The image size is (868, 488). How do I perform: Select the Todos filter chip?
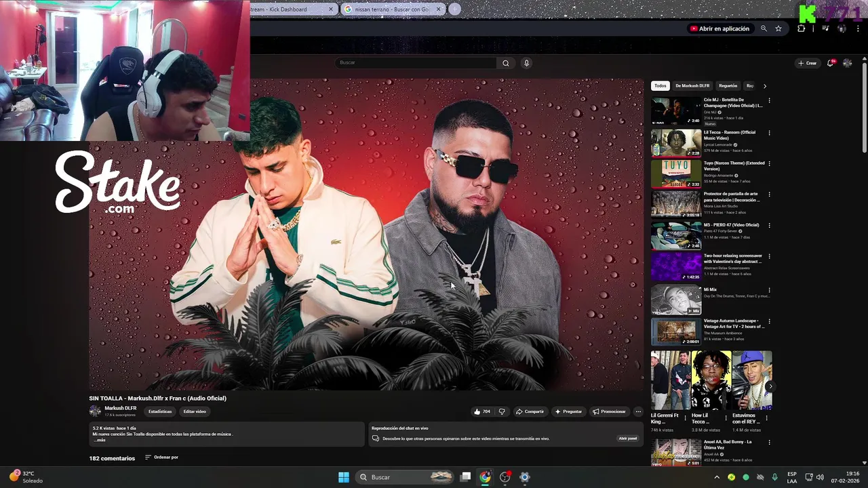click(x=660, y=86)
